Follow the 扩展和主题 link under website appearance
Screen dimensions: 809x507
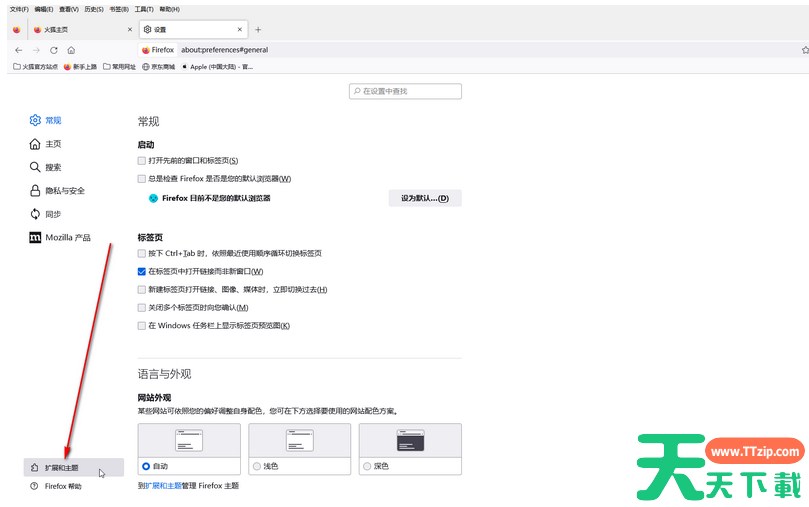pos(167,485)
